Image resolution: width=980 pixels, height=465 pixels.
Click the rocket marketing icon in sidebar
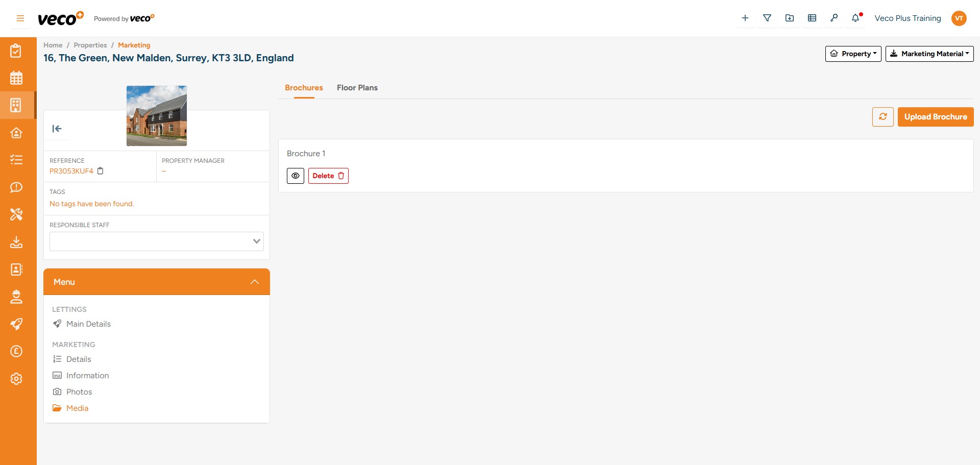click(17, 324)
